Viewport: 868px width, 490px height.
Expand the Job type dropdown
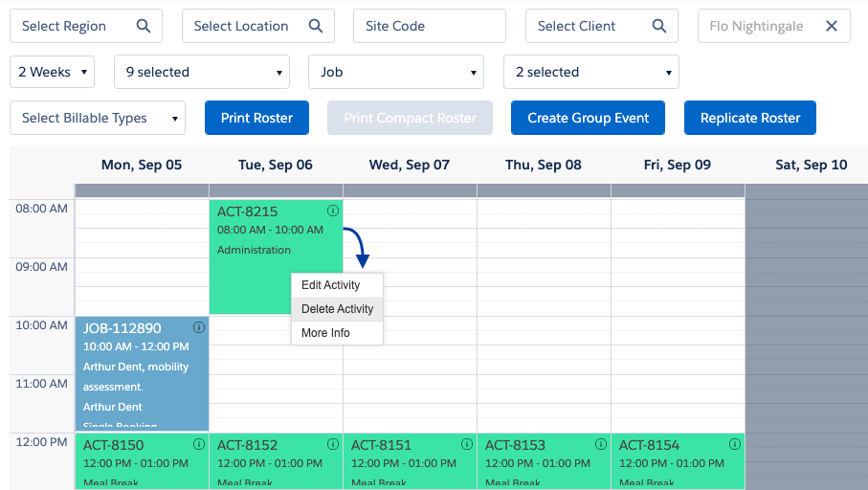[396, 72]
